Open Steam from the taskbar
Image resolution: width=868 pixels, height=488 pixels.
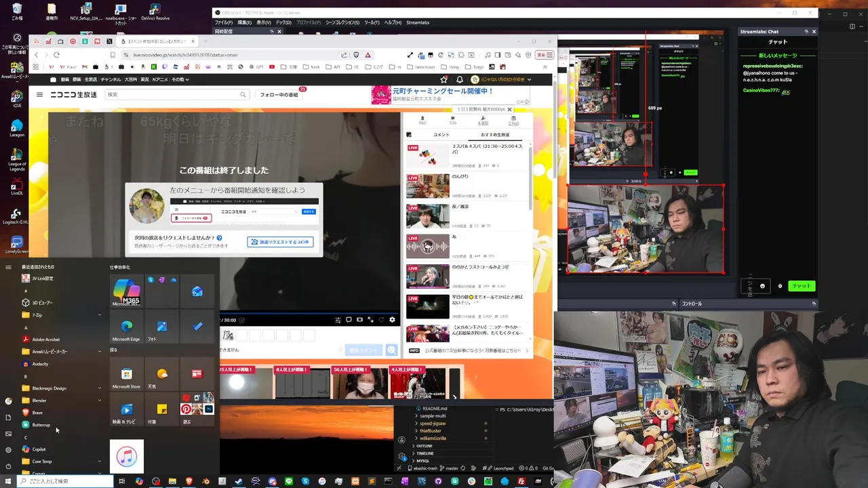239,481
